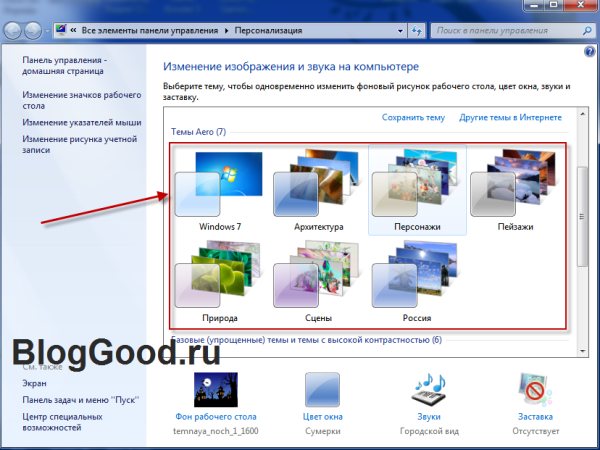Click the Отсутствует screensaver caption
The width and height of the screenshot is (600, 450).
(536, 431)
